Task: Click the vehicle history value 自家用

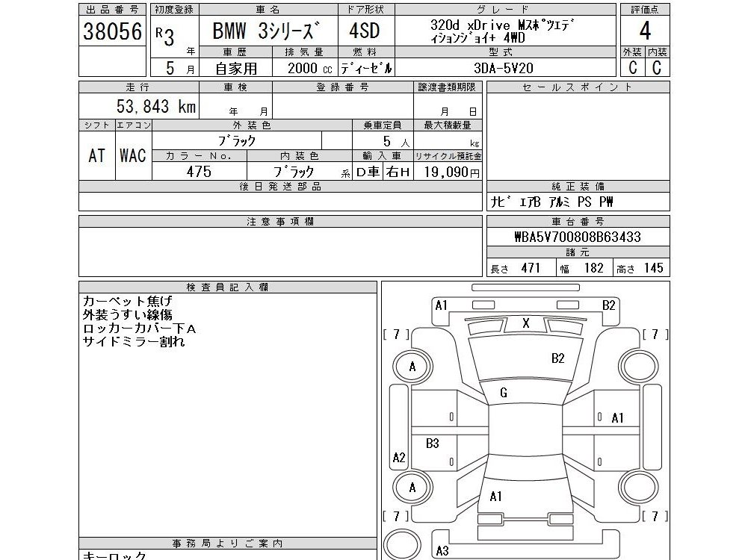Action: [x=235, y=68]
